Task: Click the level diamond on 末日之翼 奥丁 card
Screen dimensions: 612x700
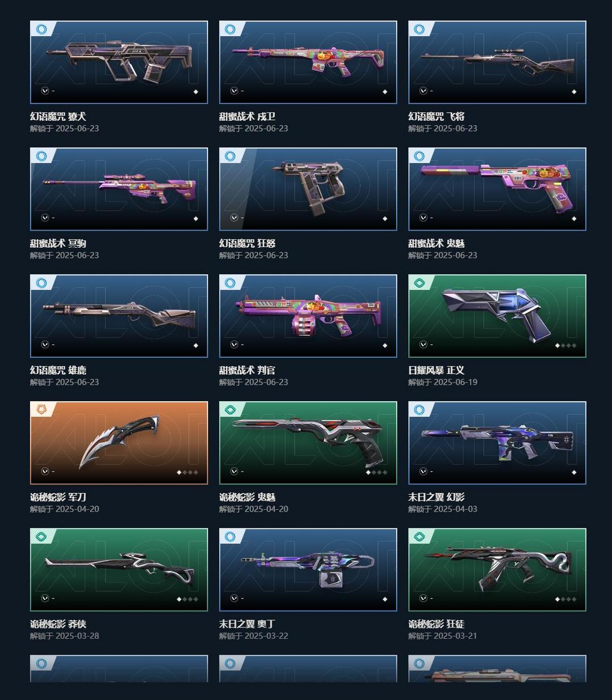Action: (x=385, y=599)
